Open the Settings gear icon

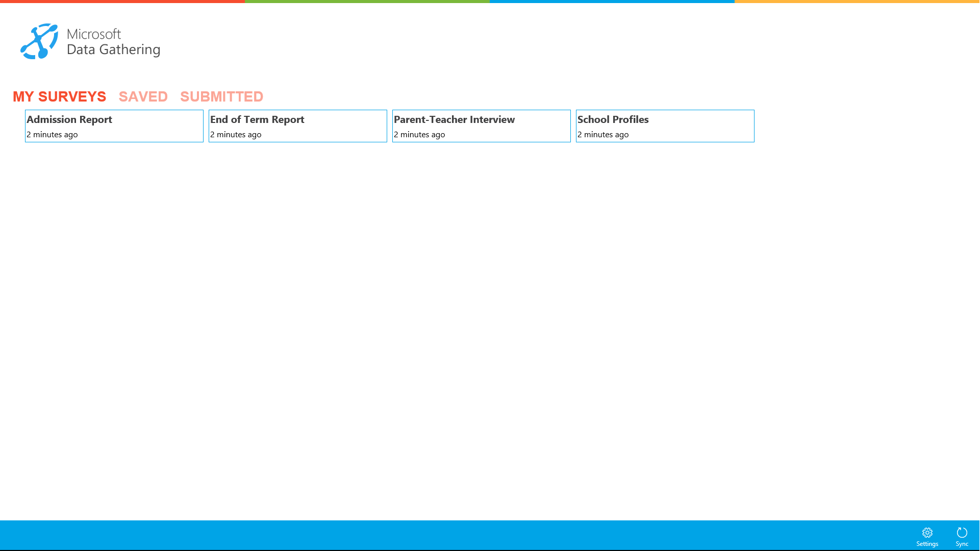(927, 533)
